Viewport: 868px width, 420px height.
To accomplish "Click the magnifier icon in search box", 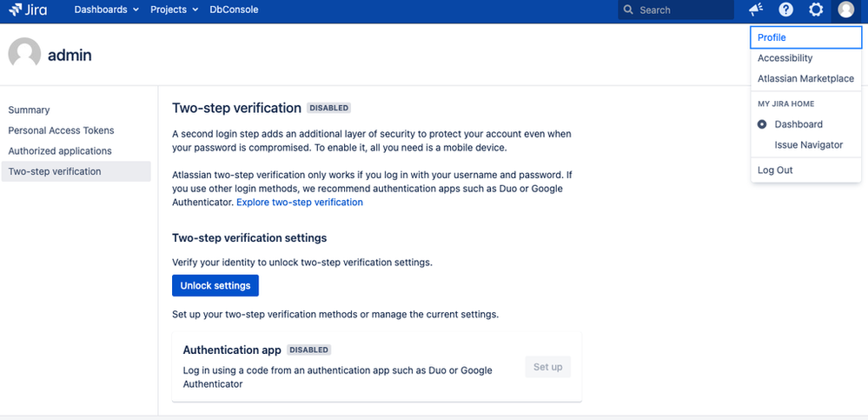I will tap(629, 10).
